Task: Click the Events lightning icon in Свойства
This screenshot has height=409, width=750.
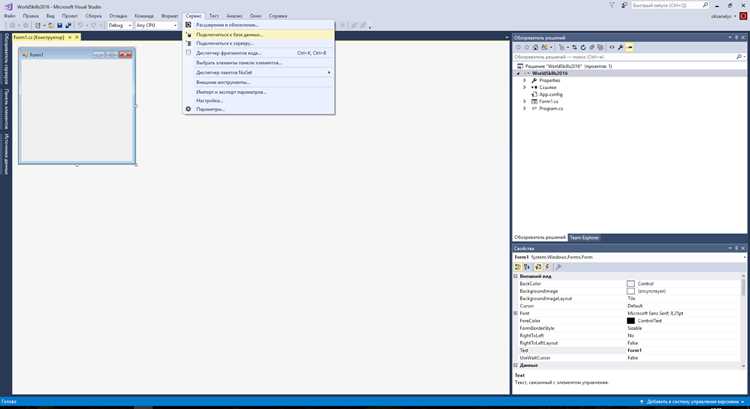Action: coord(548,267)
